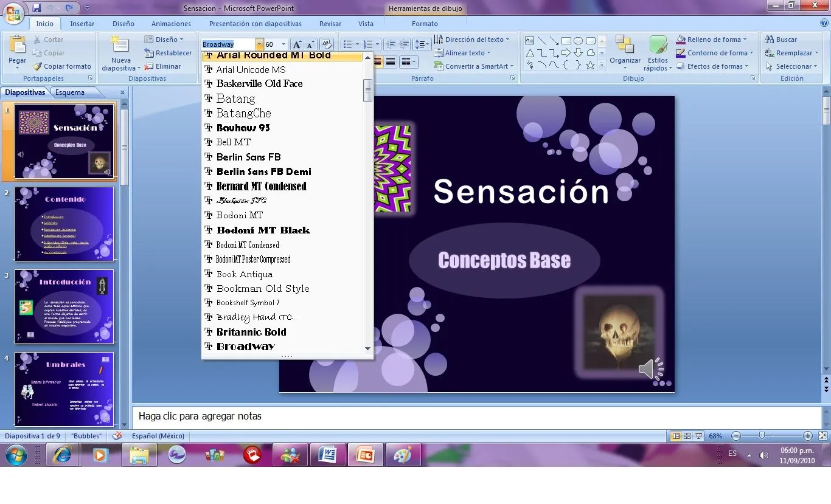Open Presentación con diapositivas tab
The height and width of the screenshot is (504, 831).
click(256, 24)
